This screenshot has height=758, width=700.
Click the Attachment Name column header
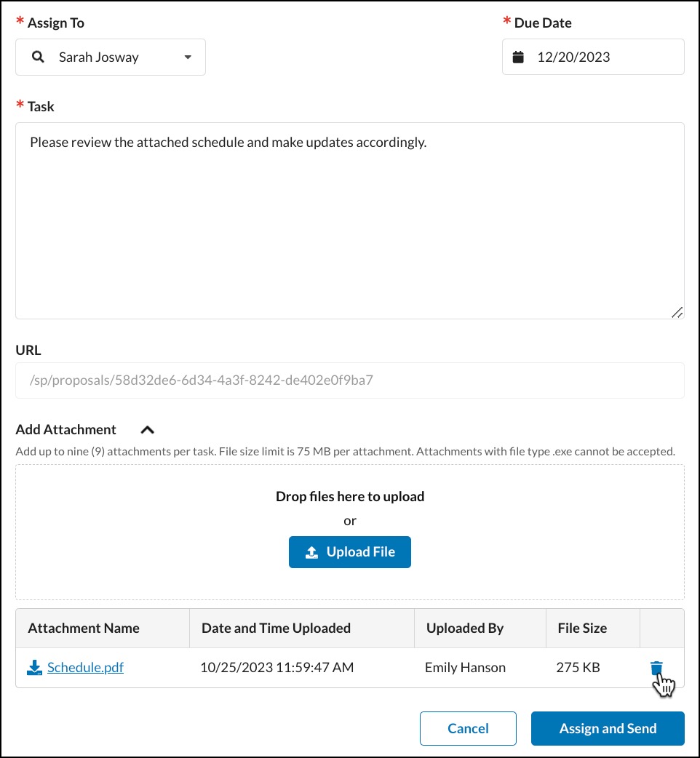(84, 628)
